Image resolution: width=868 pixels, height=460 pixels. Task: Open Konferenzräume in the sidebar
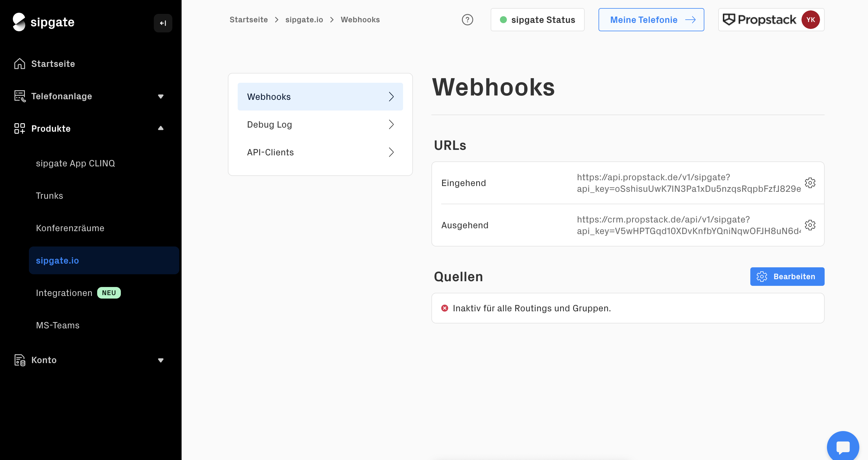click(x=70, y=228)
